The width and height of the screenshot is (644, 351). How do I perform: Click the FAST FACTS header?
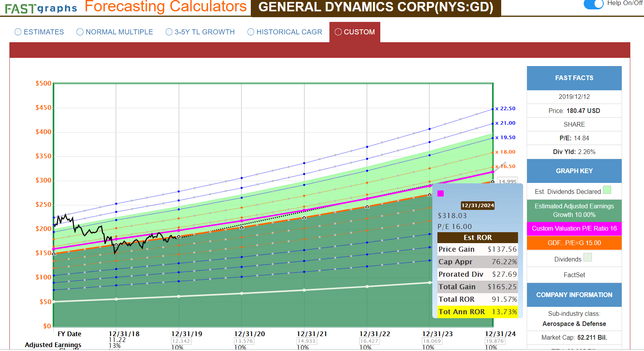[574, 78]
